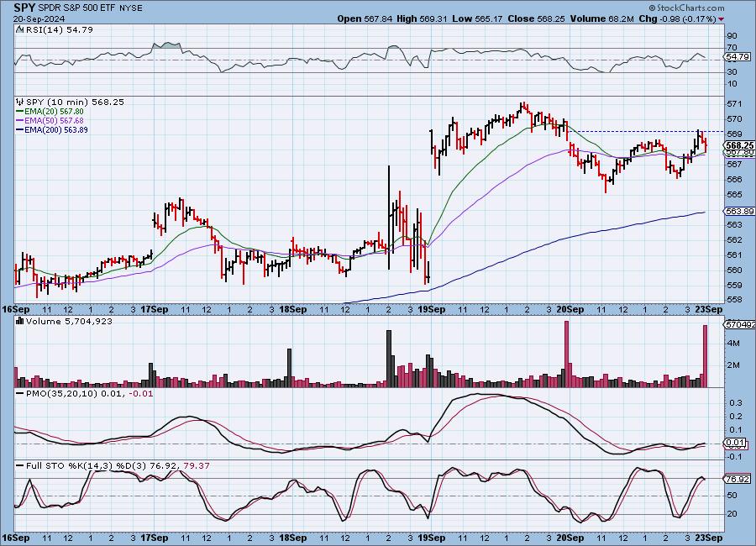Click the 570492 volume tag on right axis
756x546 pixels.
click(x=740, y=324)
